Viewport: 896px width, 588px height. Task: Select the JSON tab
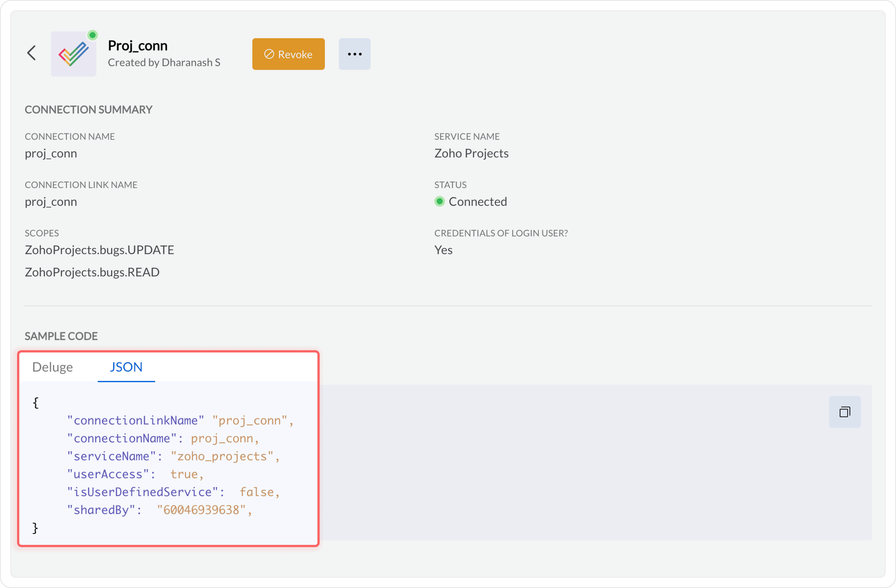point(126,367)
